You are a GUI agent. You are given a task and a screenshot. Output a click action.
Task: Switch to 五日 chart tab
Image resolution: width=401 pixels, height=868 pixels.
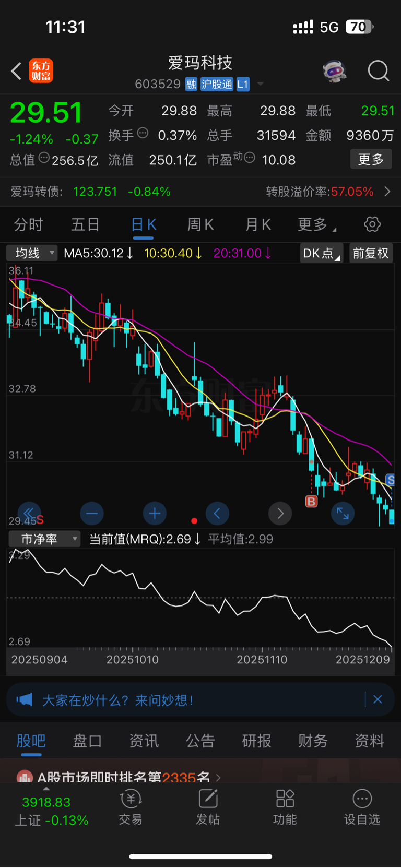(86, 224)
